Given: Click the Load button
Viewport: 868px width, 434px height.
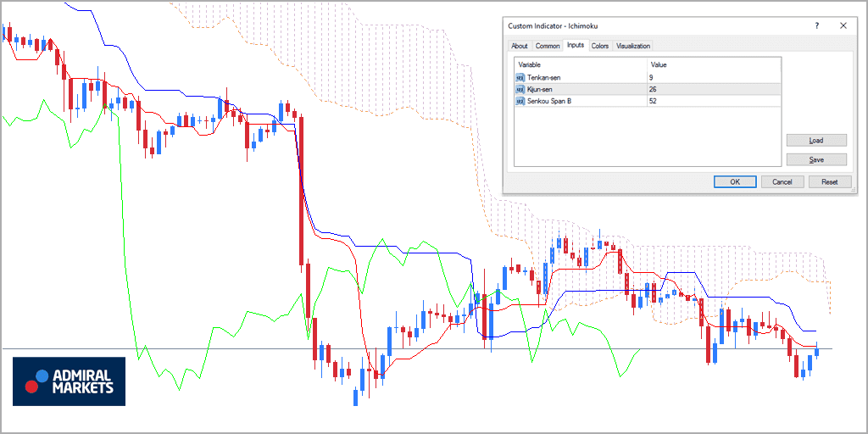Looking at the screenshot, I should click(816, 141).
